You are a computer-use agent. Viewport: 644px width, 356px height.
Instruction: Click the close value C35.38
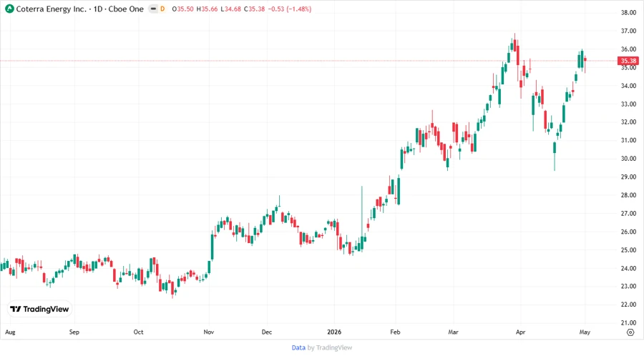click(x=254, y=9)
